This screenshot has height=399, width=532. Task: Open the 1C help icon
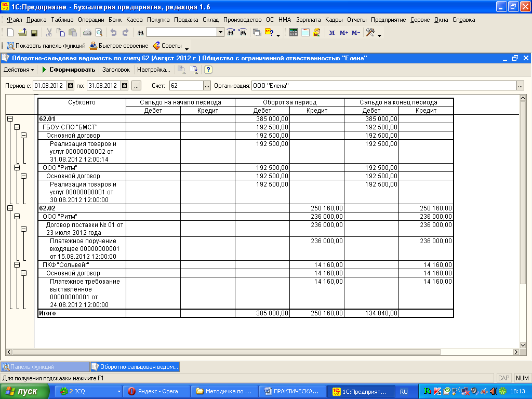269,33
